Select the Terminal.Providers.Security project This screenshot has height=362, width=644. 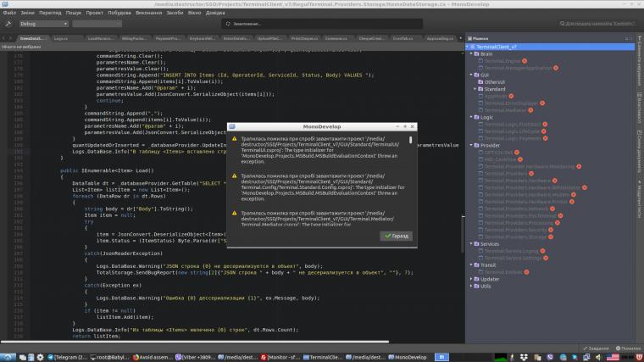(515, 230)
